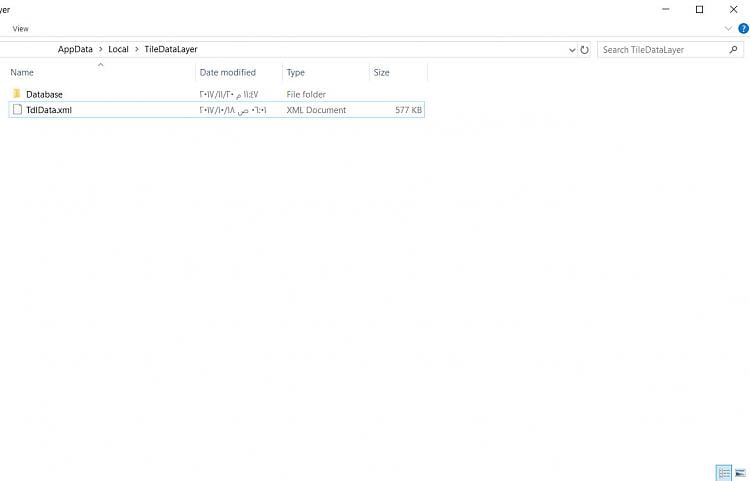Sort by the Name column
The width and height of the screenshot is (750, 481).
tap(22, 72)
